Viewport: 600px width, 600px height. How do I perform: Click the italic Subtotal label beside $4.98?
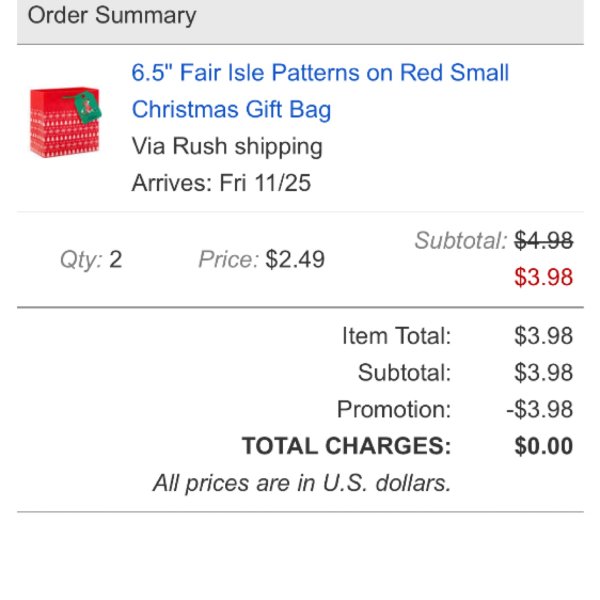(x=461, y=241)
